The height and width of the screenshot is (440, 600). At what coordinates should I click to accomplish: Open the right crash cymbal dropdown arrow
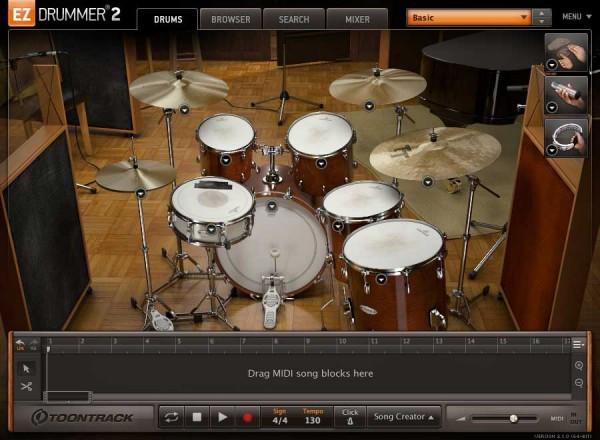369,106
